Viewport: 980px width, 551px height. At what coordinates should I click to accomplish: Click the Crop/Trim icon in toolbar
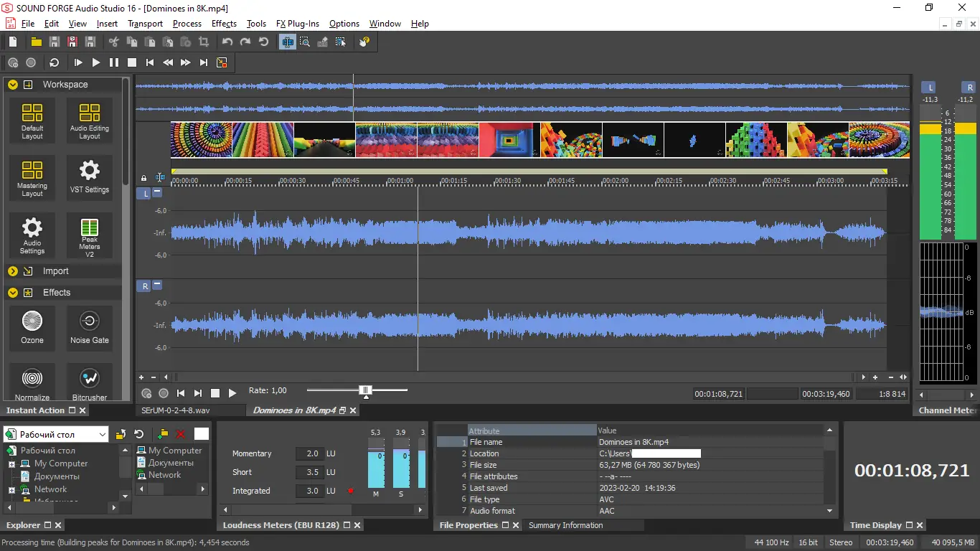[204, 42]
